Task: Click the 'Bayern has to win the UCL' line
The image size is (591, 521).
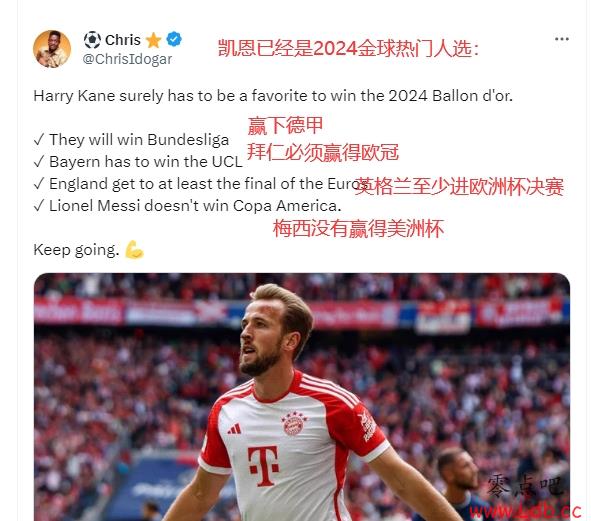Action: (x=138, y=162)
